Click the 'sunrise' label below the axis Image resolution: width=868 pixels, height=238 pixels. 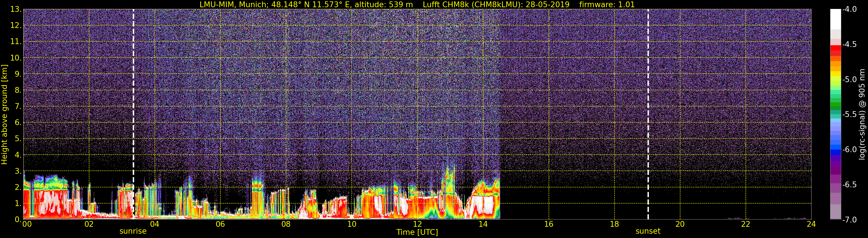coord(133,231)
